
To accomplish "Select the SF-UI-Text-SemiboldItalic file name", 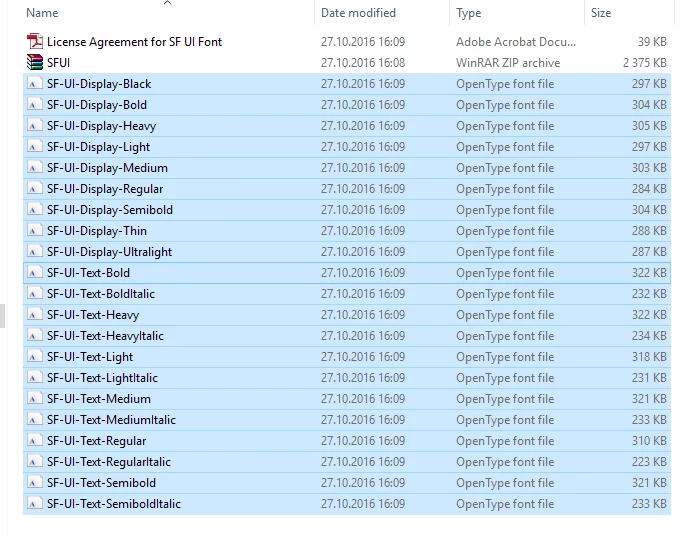I will point(114,503).
